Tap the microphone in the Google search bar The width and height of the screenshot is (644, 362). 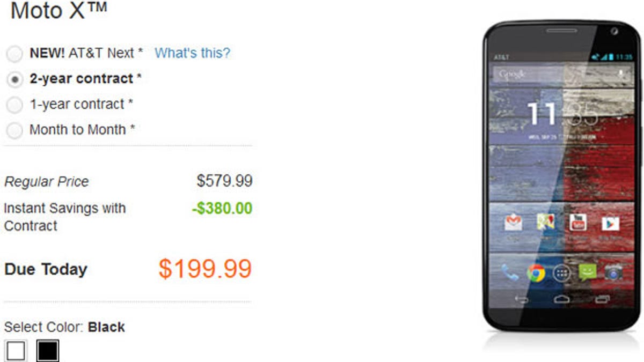621,74
